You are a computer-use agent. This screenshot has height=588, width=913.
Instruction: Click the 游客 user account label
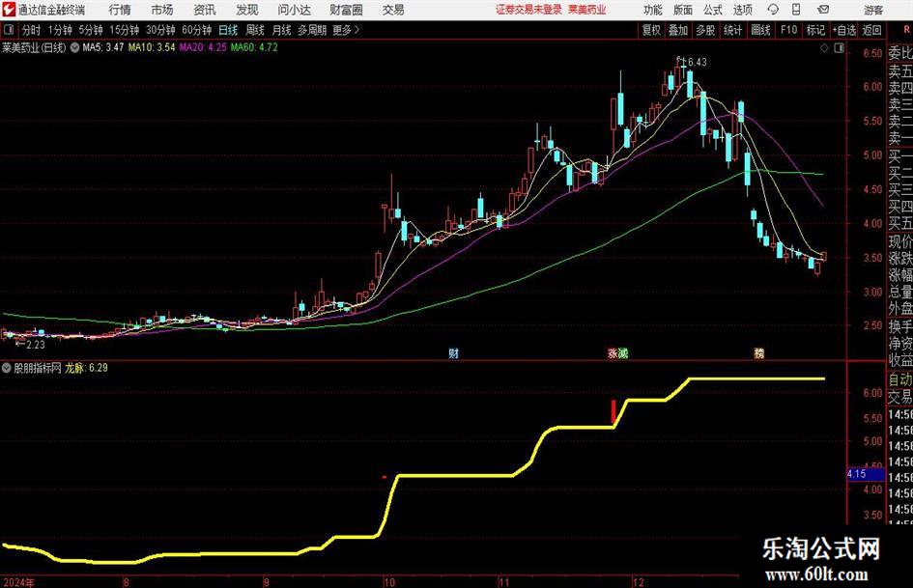point(872,10)
